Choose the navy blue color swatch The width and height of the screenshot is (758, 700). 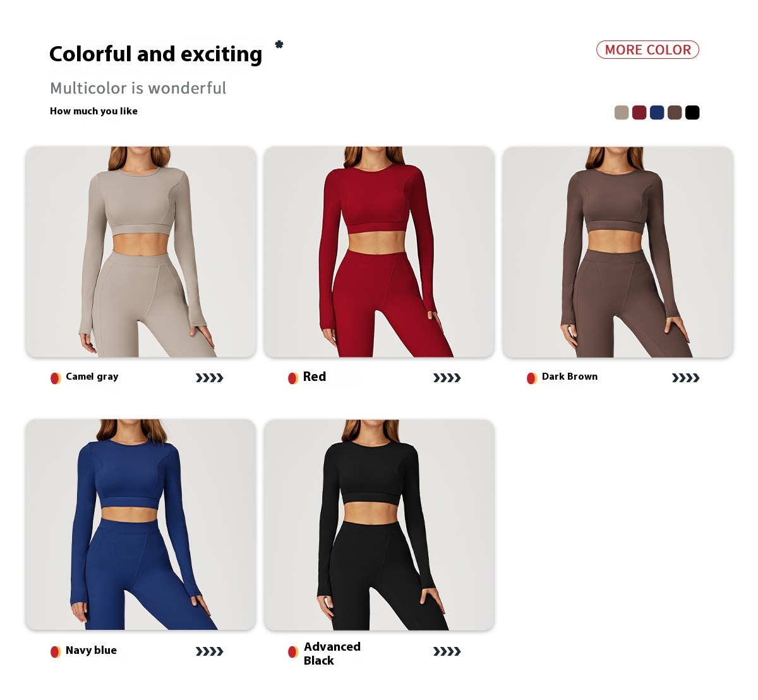pyautogui.click(x=657, y=112)
